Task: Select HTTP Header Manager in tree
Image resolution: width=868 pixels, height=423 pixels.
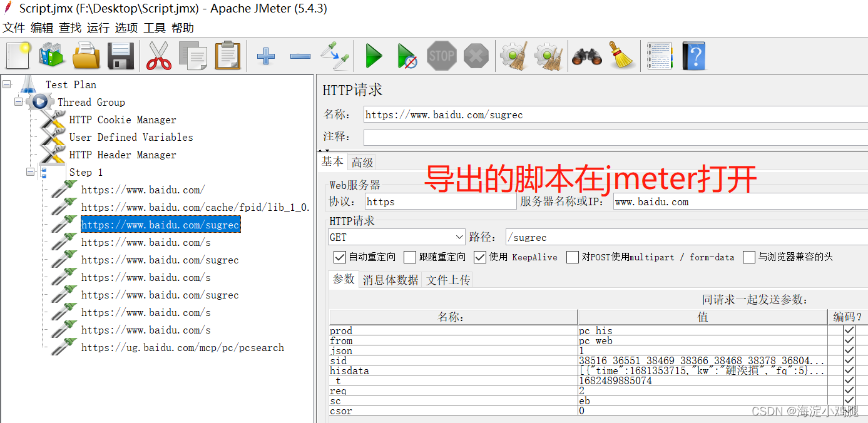Action: 123,155
